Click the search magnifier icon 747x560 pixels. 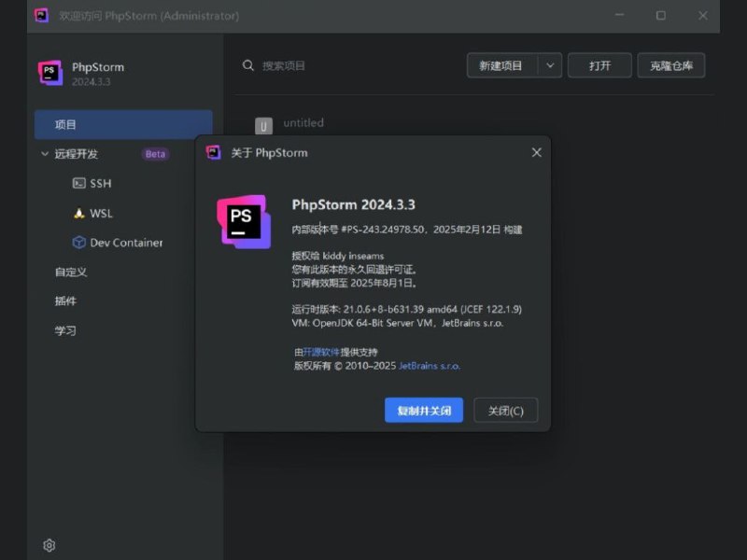(247, 65)
